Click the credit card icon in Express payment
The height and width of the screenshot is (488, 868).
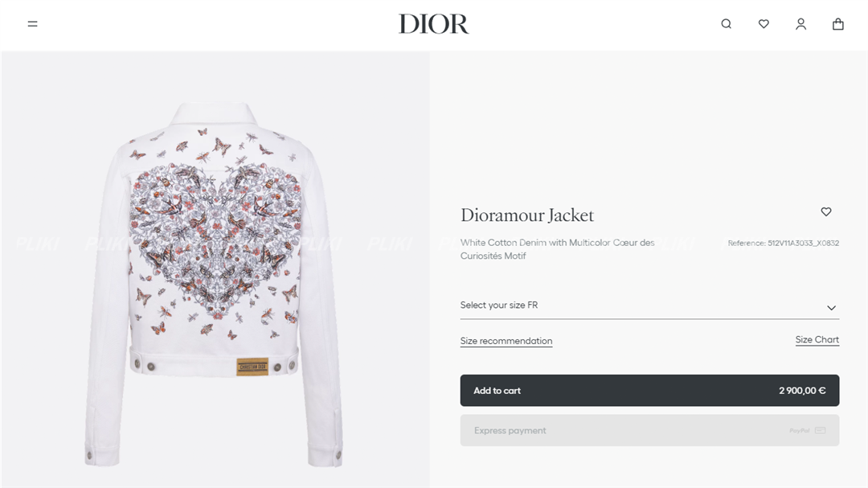pos(821,430)
